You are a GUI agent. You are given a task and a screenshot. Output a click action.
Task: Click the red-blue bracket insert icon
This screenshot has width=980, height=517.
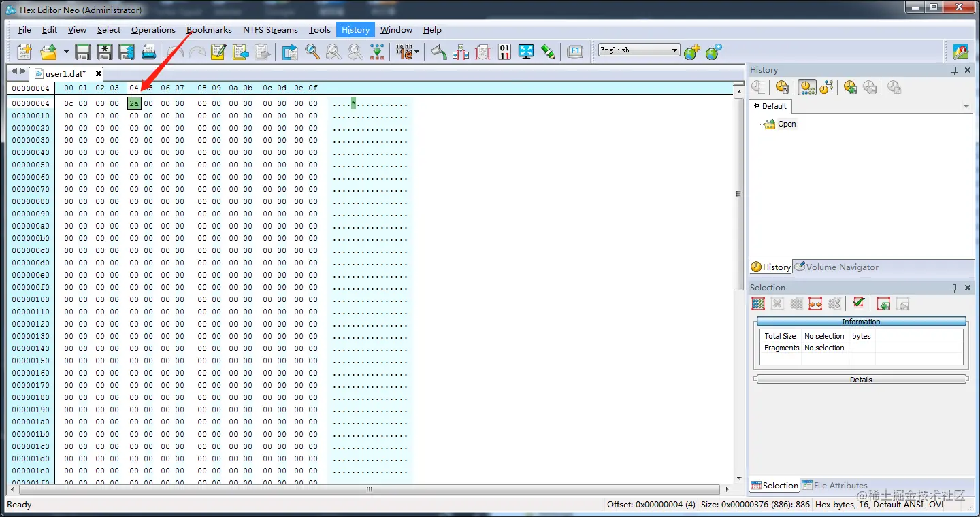click(x=461, y=52)
